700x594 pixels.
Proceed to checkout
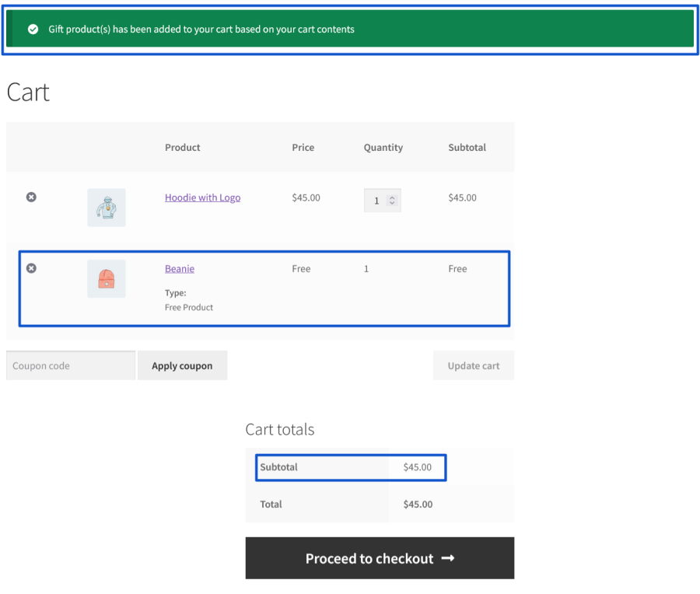[x=369, y=558]
